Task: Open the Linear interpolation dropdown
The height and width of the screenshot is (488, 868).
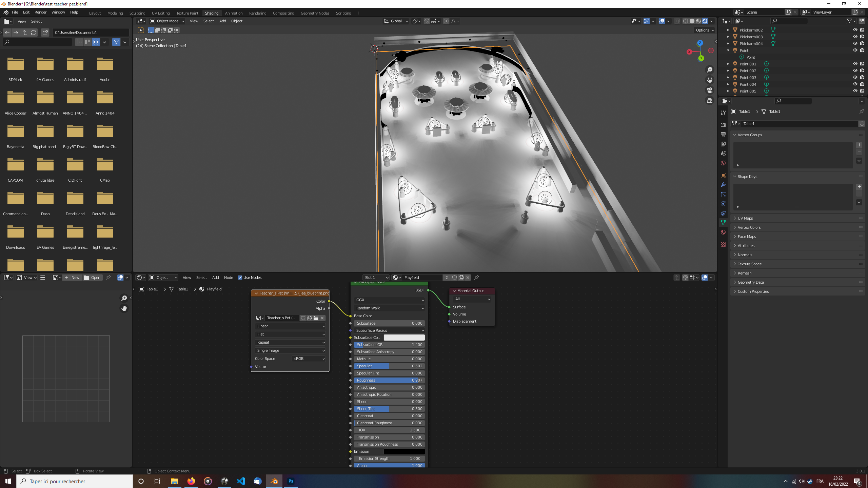Action: tap(290, 326)
